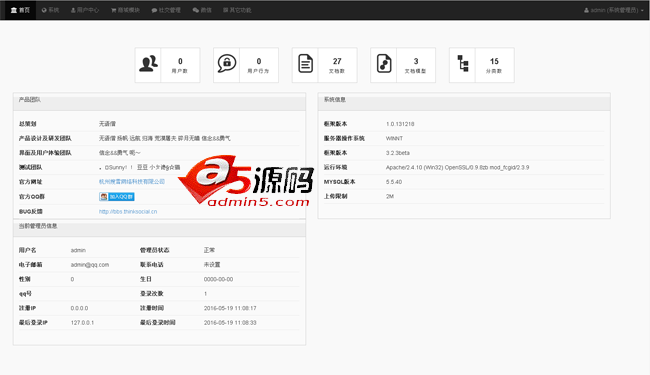The height and width of the screenshot is (375, 650).
Task: Click the username value admin
Action: 78,250
